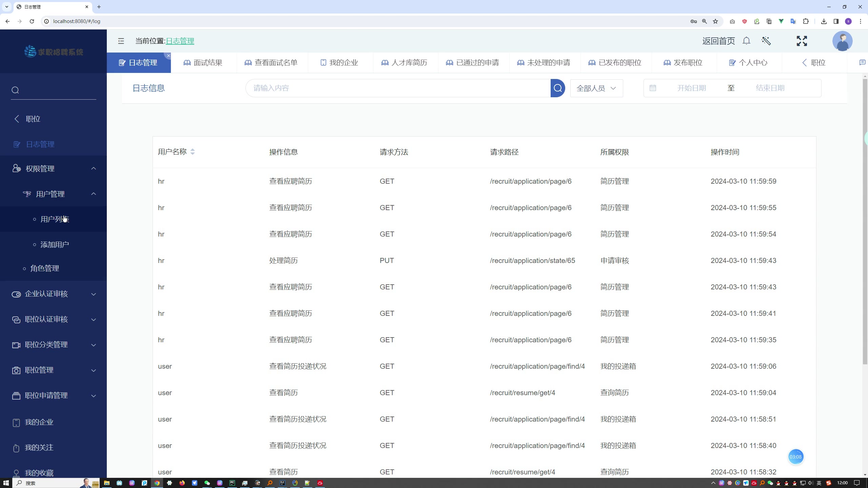Switch to the 未处理的申请 tab
Screen dimensions: 868x488
coord(545,63)
